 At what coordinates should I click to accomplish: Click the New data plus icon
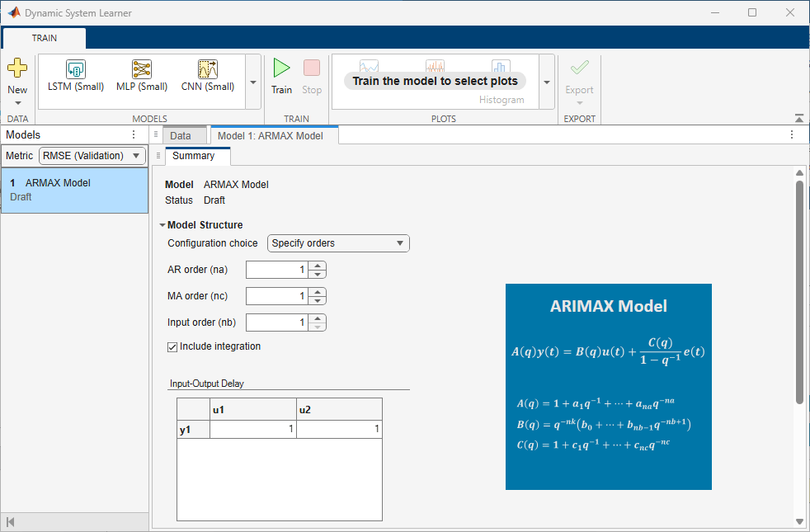pos(17,68)
